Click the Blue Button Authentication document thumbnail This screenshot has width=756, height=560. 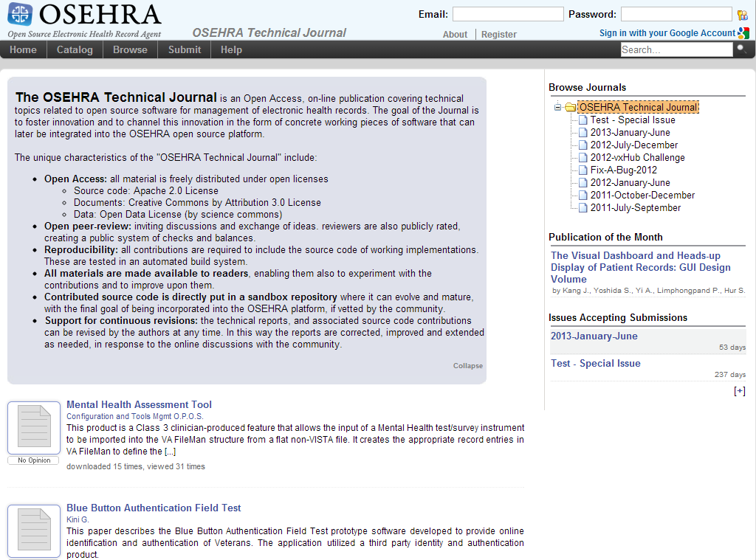point(34,531)
